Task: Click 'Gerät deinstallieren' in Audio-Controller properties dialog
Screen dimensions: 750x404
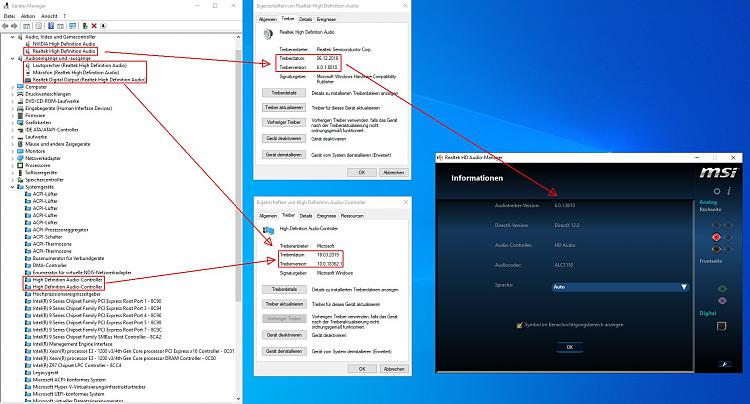Action: (x=284, y=351)
